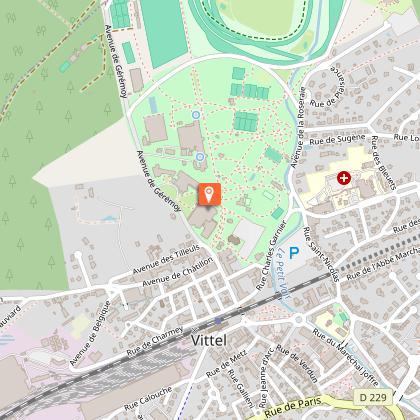Click the D 229 road shield
Screen dimensions: 420x420
point(373,397)
